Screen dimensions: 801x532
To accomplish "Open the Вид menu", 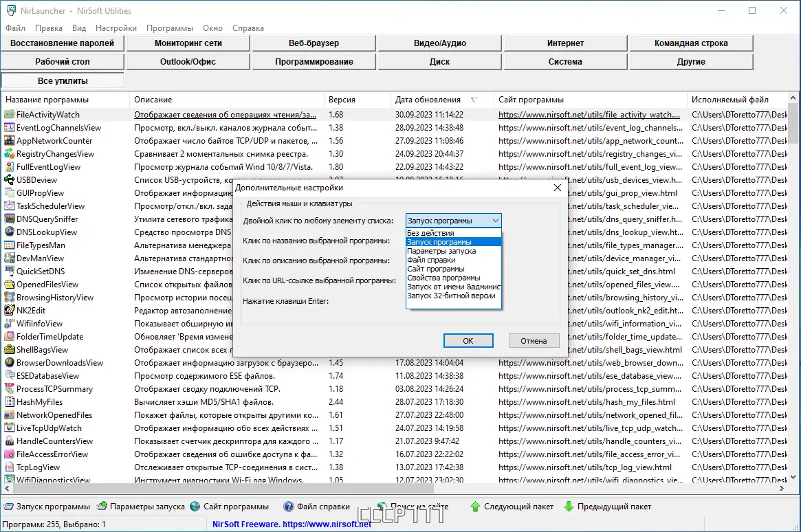I will pyautogui.click(x=79, y=28).
